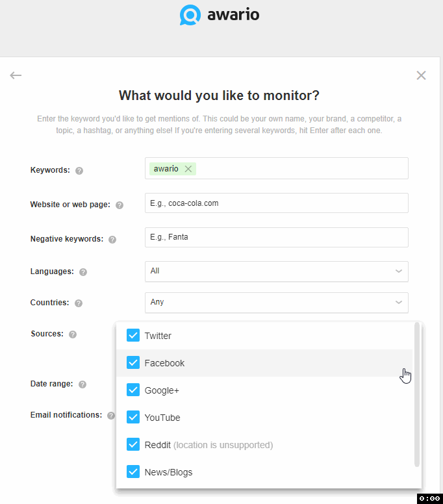This screenshot has height=504, width=443.
Task: Click the back arrow icon
Action: 16,75
